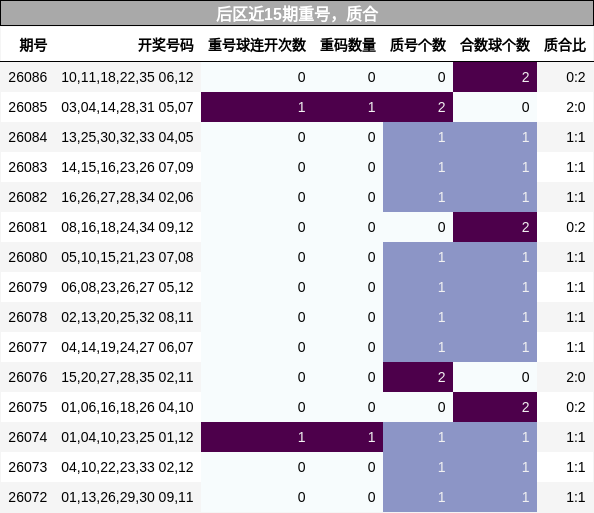The height and width of the screenshot is (513, 594).
Task: Select issue number 26086
Action: tap(28, 77)
